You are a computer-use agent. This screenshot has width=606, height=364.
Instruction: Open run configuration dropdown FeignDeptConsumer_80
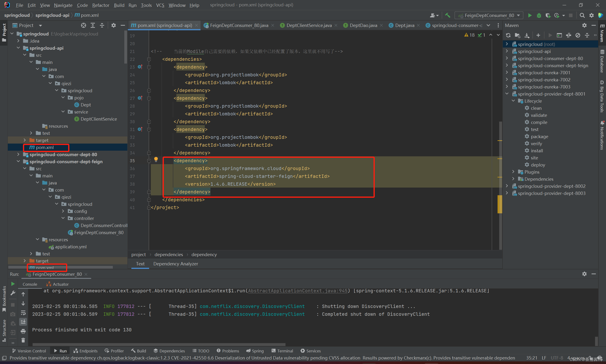point(489,15)
